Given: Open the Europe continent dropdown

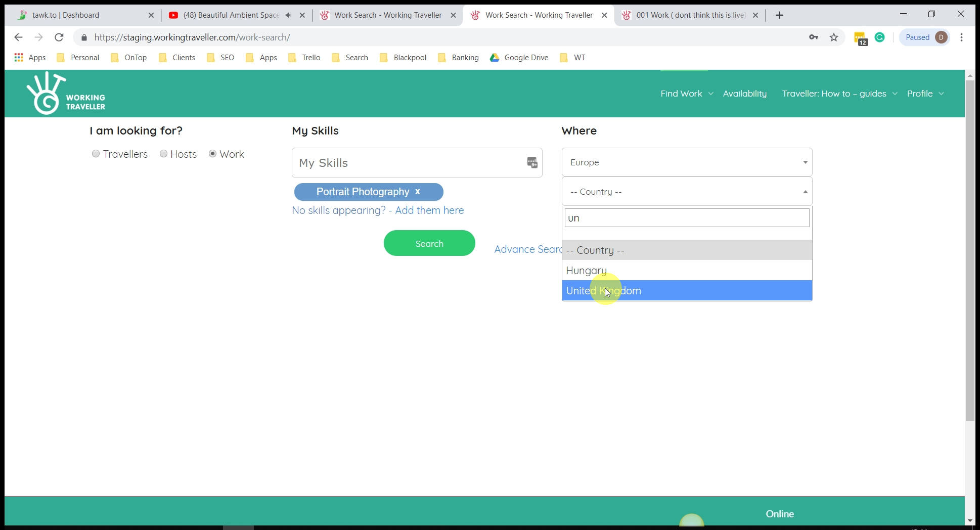Looking at the screenshot, I should (687, 162).
